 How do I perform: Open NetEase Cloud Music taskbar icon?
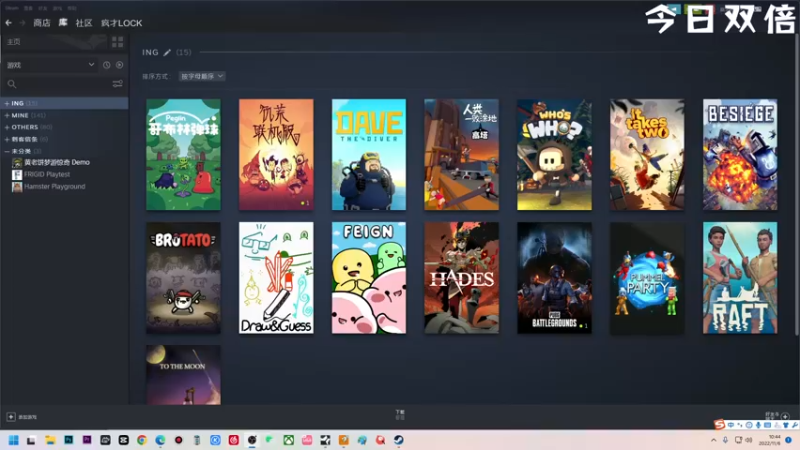[x=234, y=440]
